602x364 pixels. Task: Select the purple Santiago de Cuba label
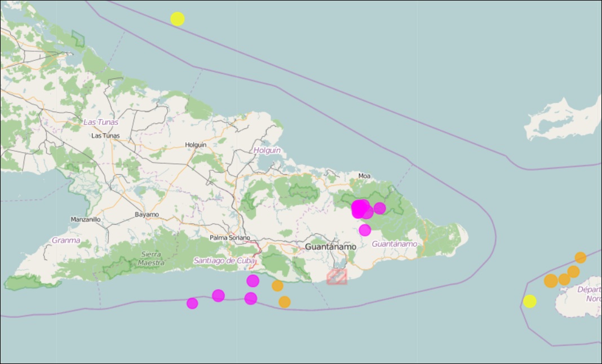[224, 260]
